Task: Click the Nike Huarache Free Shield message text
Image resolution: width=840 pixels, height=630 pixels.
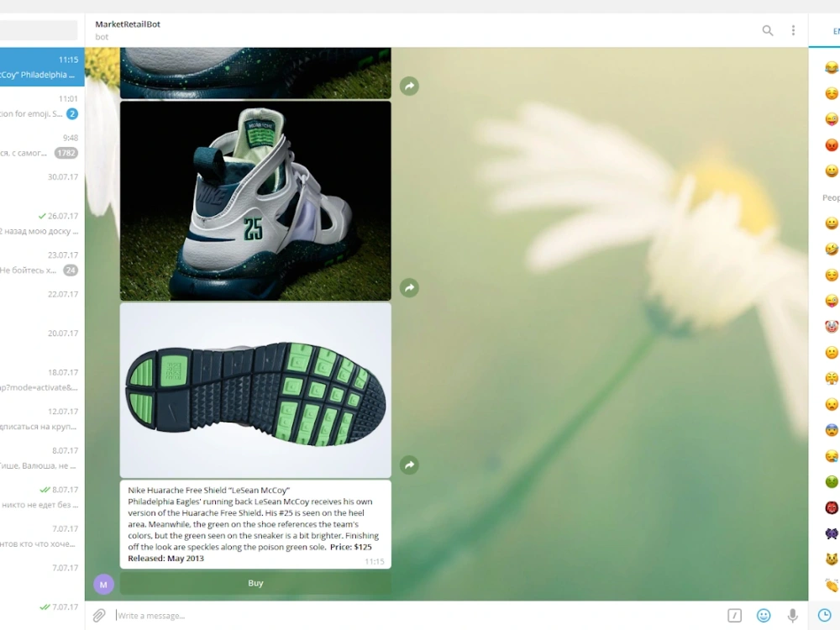Action: (254, 524)
